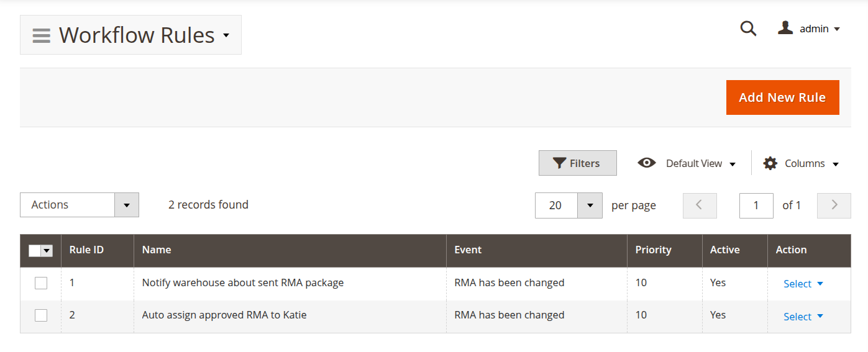Open the Filters panel
868x352 pixels.
(577, 163)
